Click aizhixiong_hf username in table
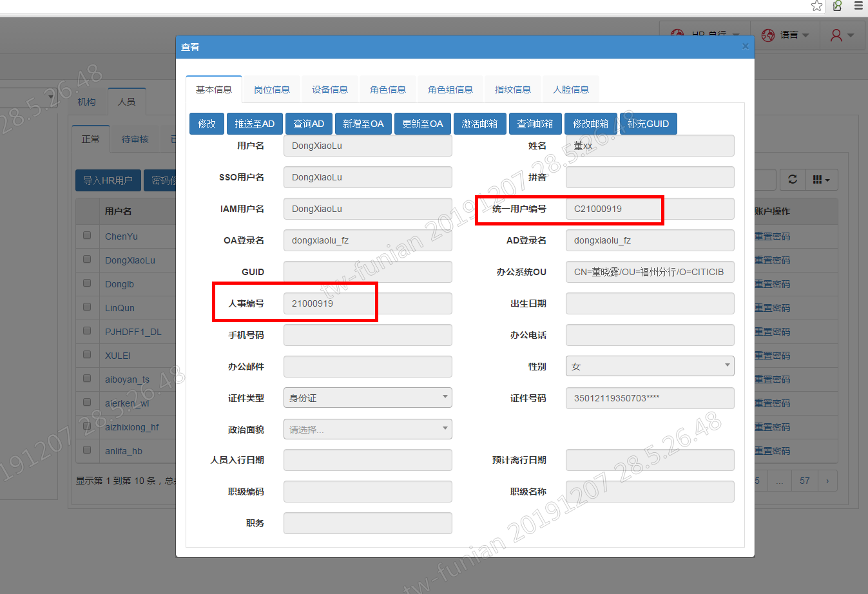868x594 pixels. click(x=131, y=427)
